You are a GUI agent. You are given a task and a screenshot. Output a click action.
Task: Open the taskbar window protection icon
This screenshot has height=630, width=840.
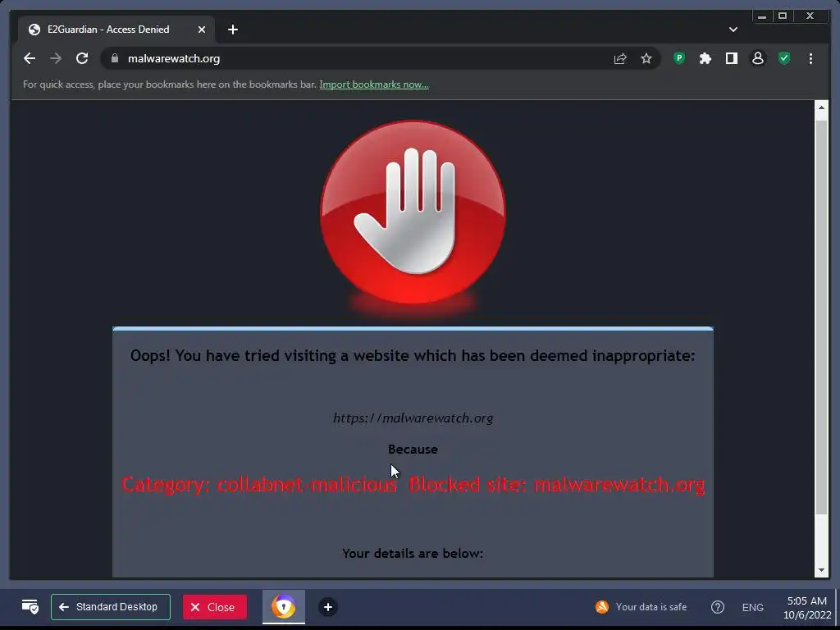click(x=30, y=607)
